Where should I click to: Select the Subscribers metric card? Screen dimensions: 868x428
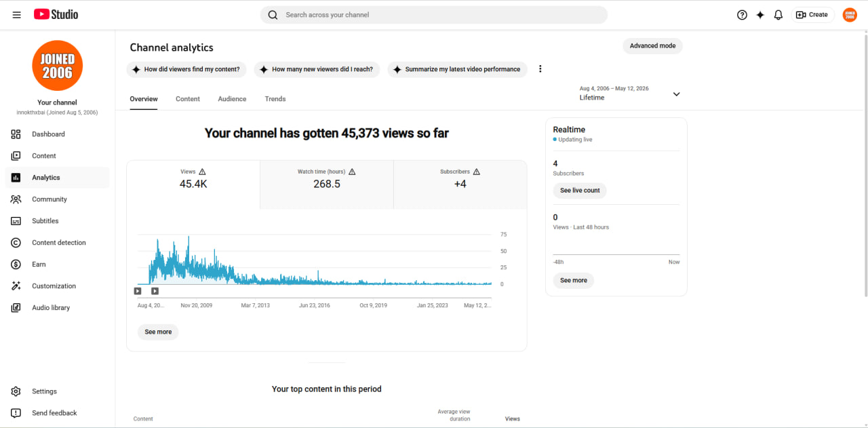coord(460,184)
